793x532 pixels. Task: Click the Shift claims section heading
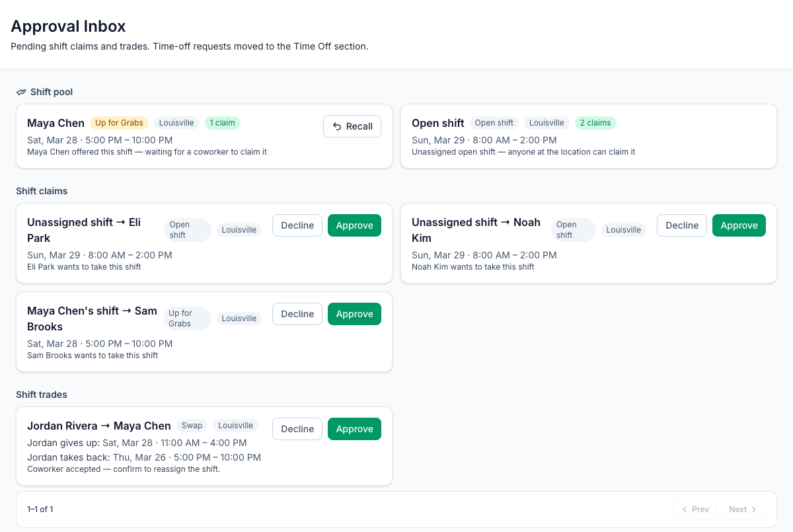tap(42, 191)
